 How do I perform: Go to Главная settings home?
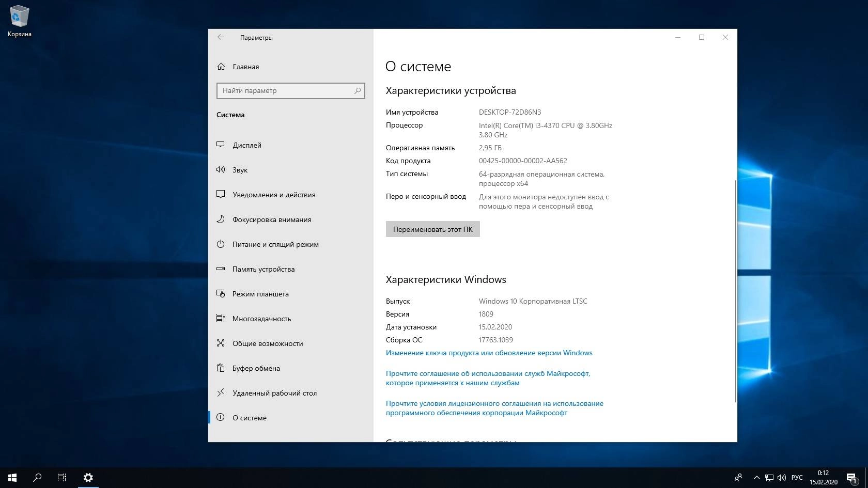291,67
